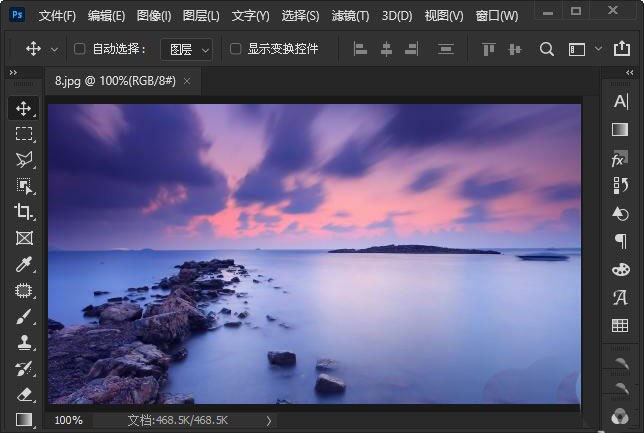Select the Brush tool
This screenshot has width=644, height=433.
[24, 316]
